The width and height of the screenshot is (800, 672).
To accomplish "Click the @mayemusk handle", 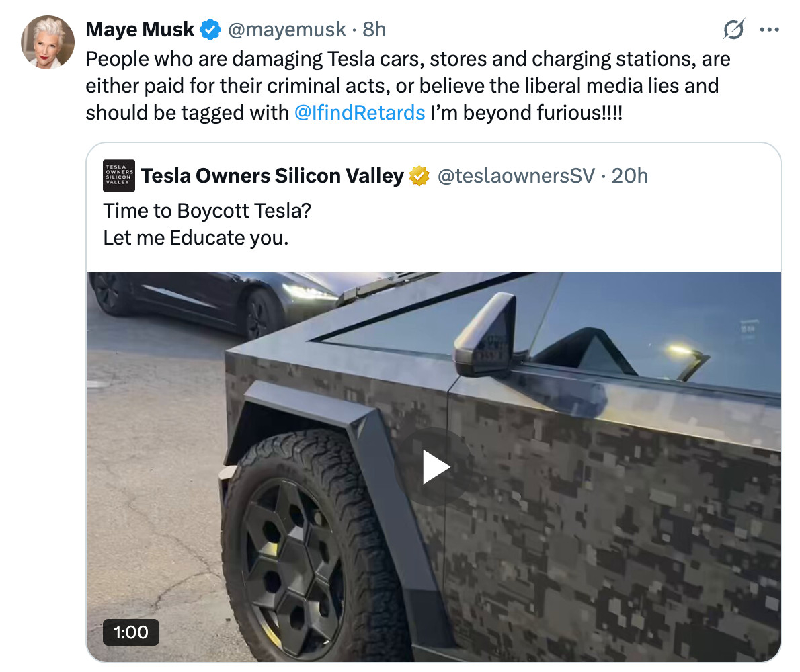I will click(x=287, y=30).
